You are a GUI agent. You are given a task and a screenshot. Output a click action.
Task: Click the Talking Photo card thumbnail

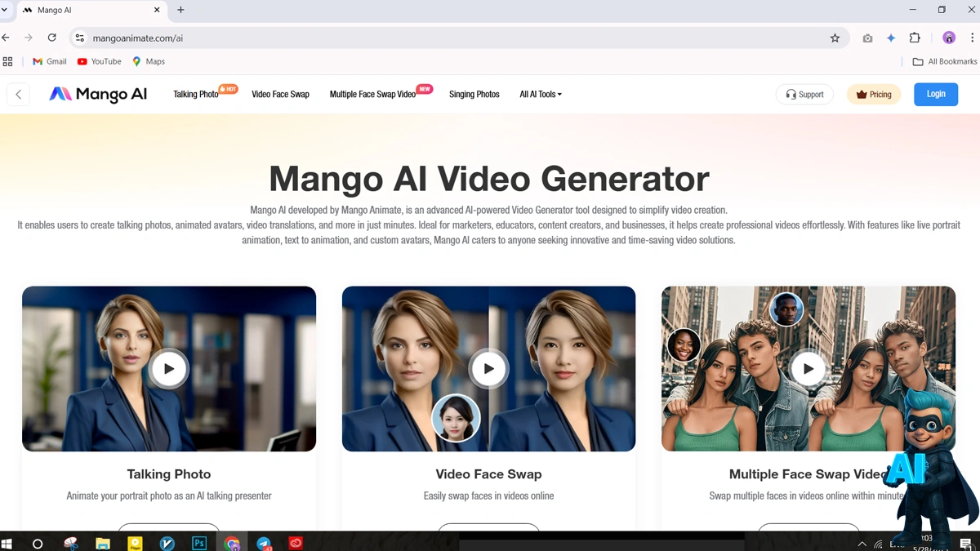click(x=169, y=368)
